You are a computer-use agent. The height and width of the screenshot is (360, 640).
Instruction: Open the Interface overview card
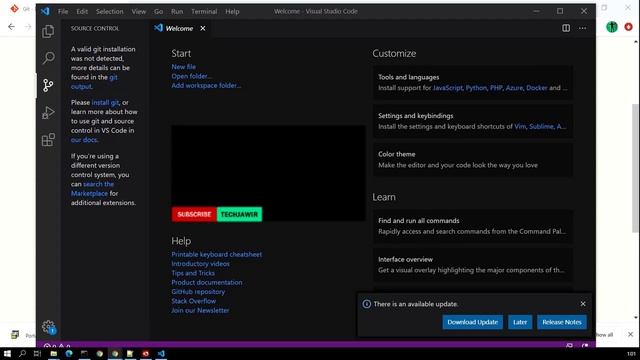(473, 265)
